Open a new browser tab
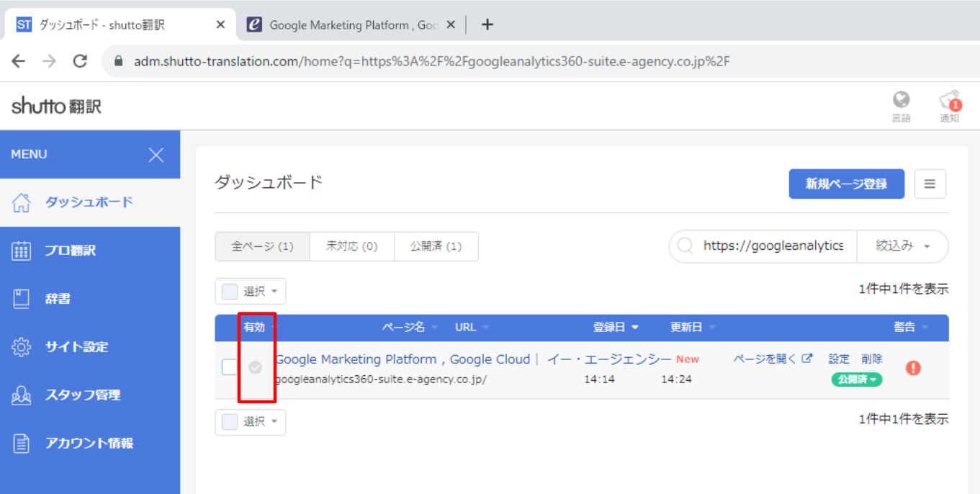Viewport: 980px width, 494px height. [x=487, y=24]
